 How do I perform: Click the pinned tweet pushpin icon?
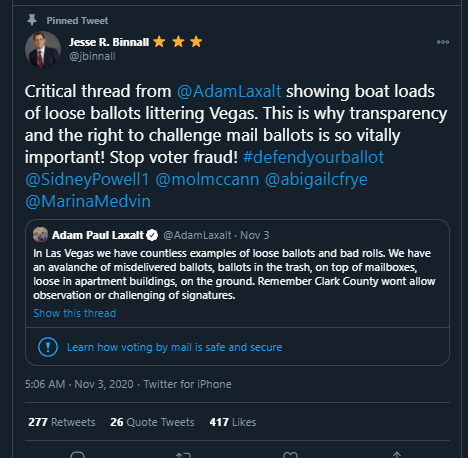tap(32, 20)
